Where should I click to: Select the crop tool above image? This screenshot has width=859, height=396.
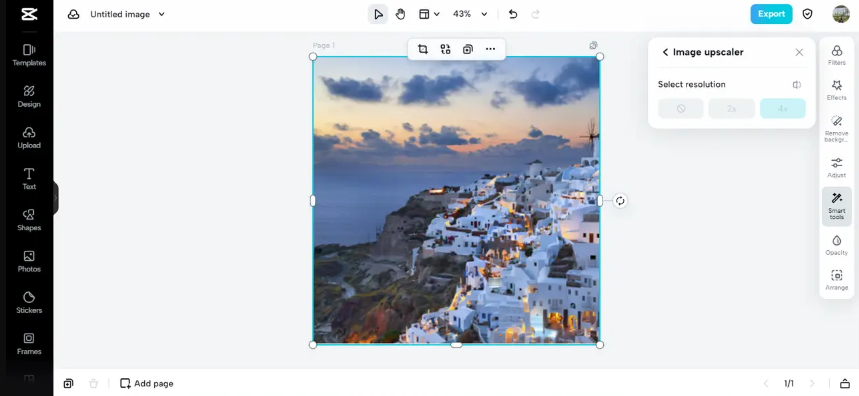tap(423, 49)
